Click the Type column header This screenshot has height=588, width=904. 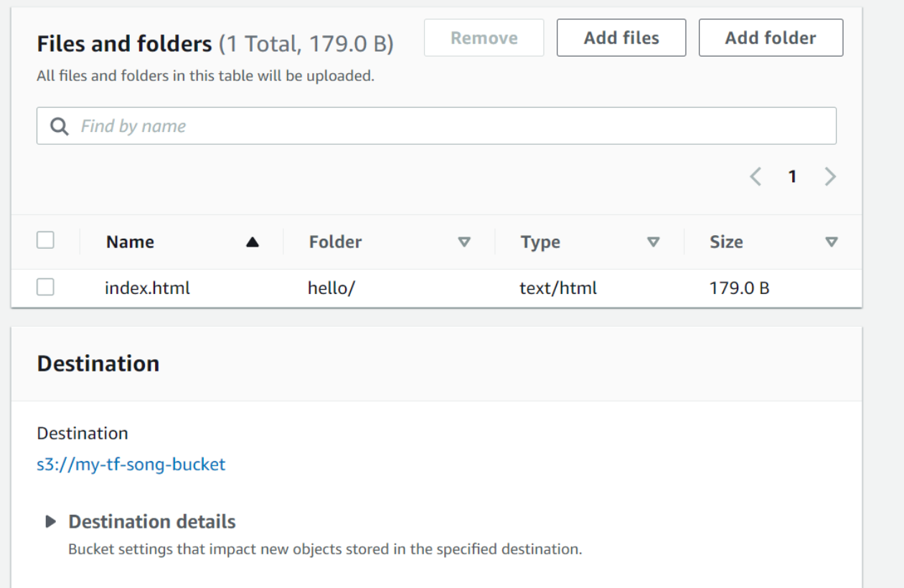pos(540,242)
